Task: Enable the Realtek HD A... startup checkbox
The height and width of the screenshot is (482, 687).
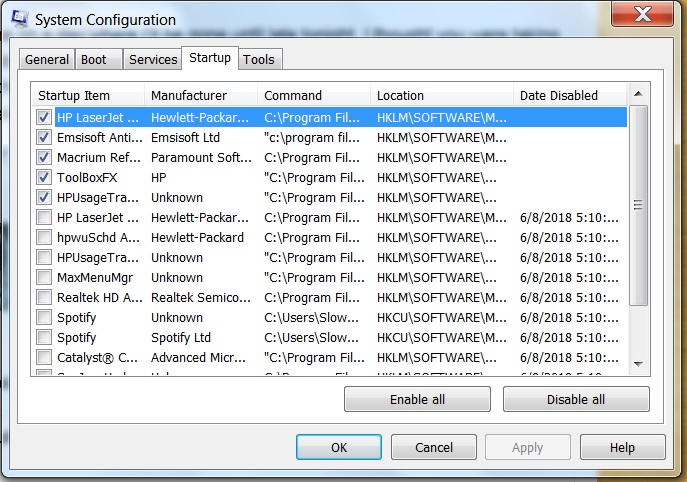Action: pyautogui.click(x=44, y=298)
